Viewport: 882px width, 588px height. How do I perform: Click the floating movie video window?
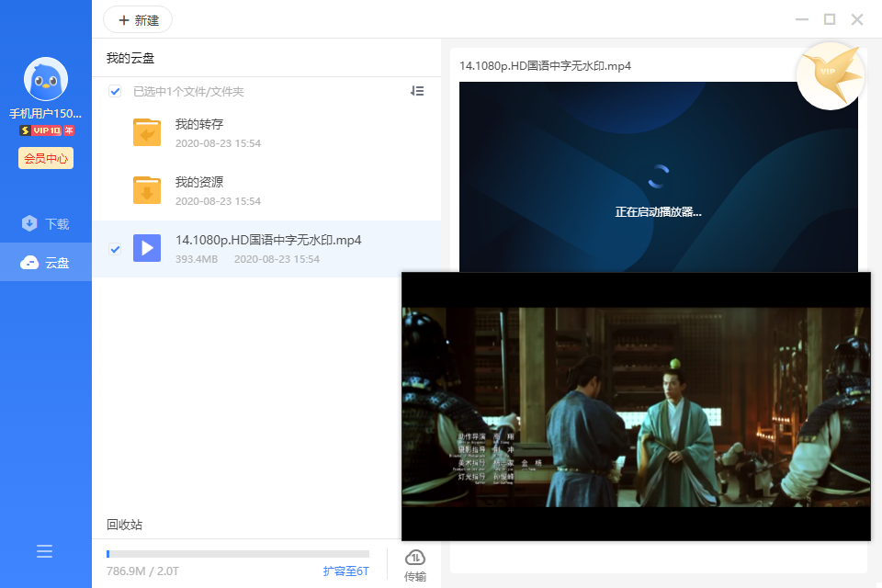tap(636, 407)
